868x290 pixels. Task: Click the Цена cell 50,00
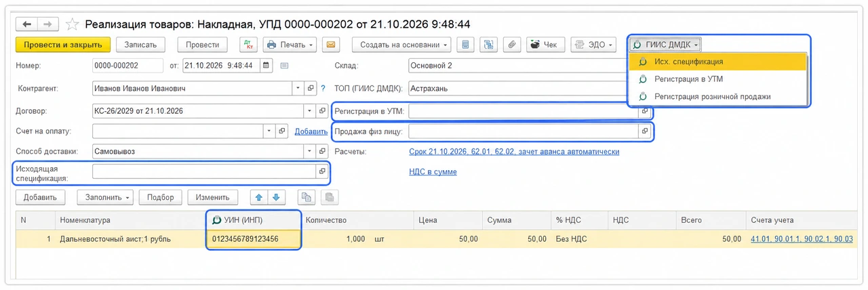pyautogui.click(x=448, y=239)
